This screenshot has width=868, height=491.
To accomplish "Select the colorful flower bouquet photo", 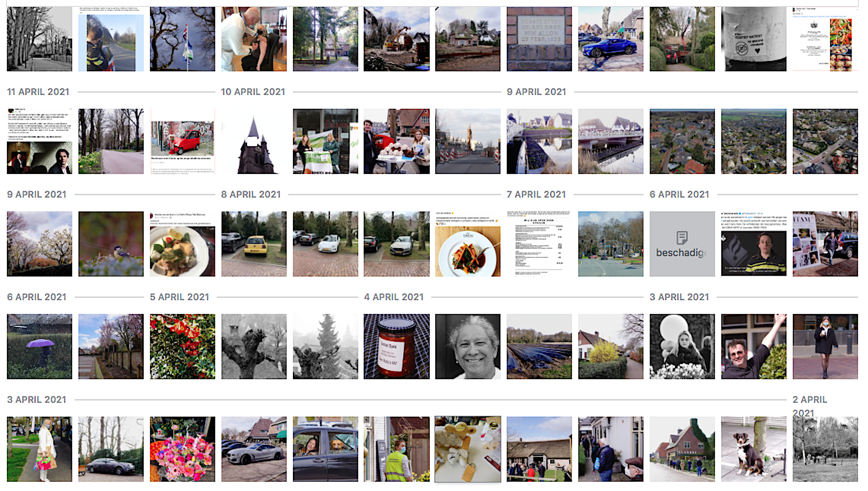I will pyautogui.click(x=182, y=449).
